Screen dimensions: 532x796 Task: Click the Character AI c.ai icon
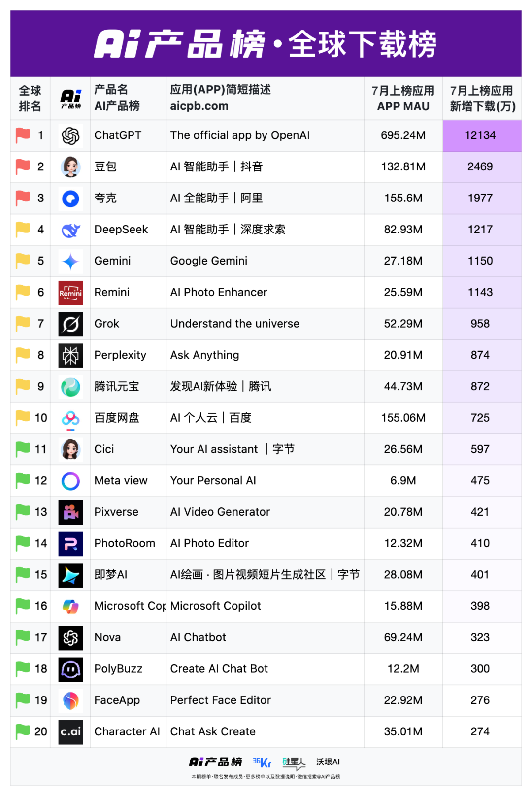[70, 732]
